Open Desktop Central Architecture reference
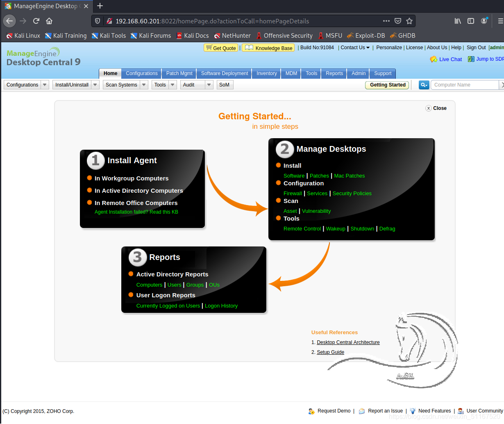This screenshot has width=504, height=424. [x=348, y=342]
